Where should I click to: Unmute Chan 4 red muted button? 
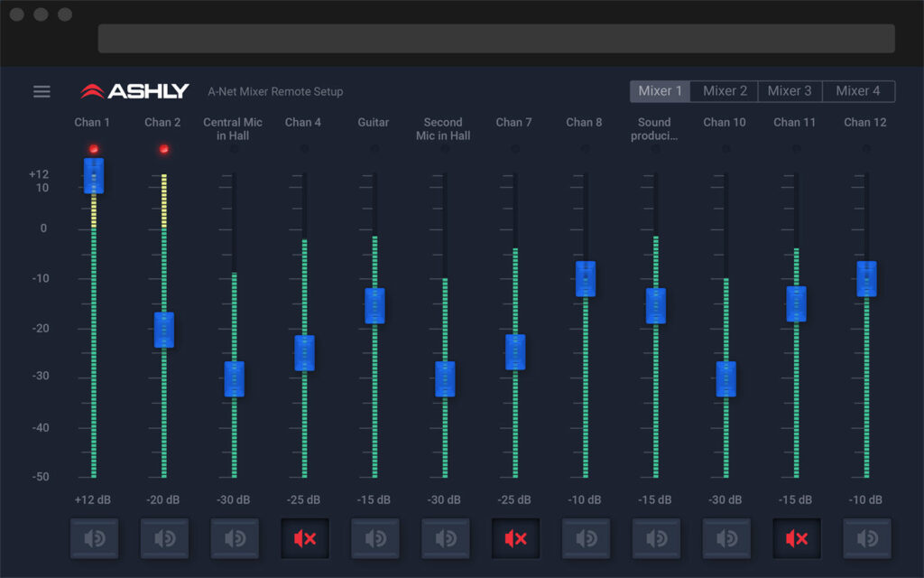point(305,538)
